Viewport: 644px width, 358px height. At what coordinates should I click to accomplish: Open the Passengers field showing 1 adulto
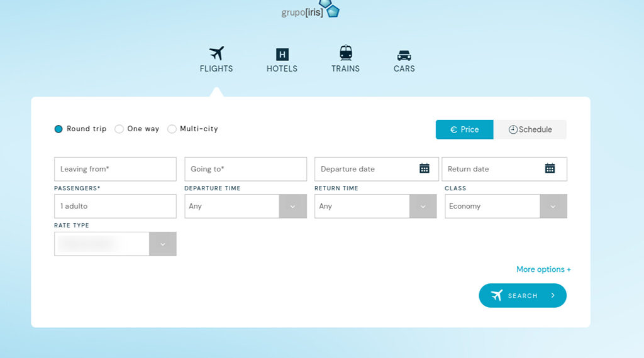tap(116, 206)
